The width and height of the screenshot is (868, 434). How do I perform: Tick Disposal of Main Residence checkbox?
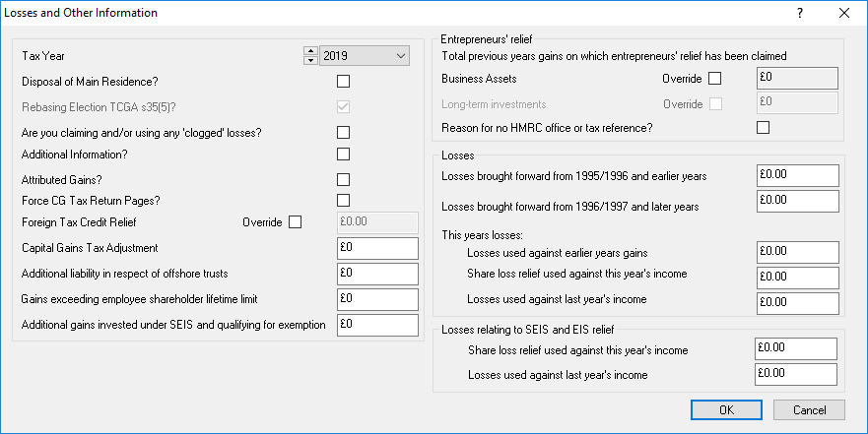343,81
